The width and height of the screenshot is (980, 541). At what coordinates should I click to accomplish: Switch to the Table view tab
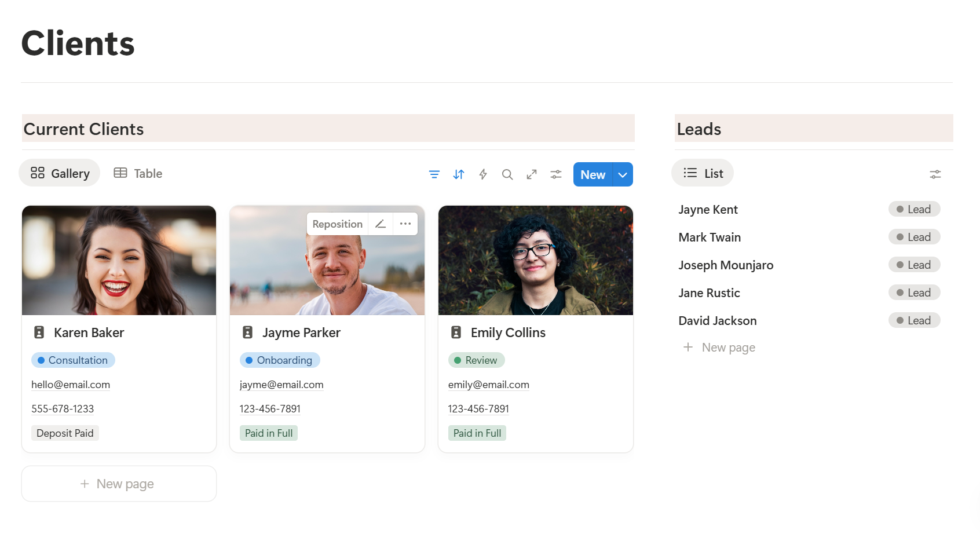point(138,173)
